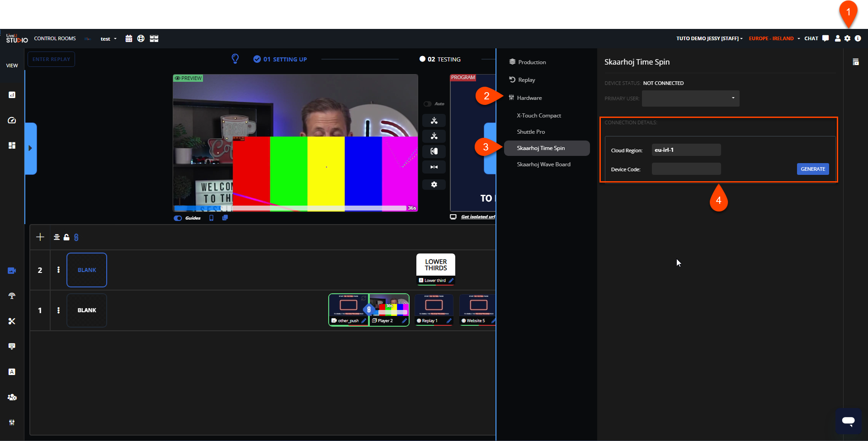
Task: Open the audio mixer sliders icon in sidebar
Action: pyautogui.click(x=12, y=422)
